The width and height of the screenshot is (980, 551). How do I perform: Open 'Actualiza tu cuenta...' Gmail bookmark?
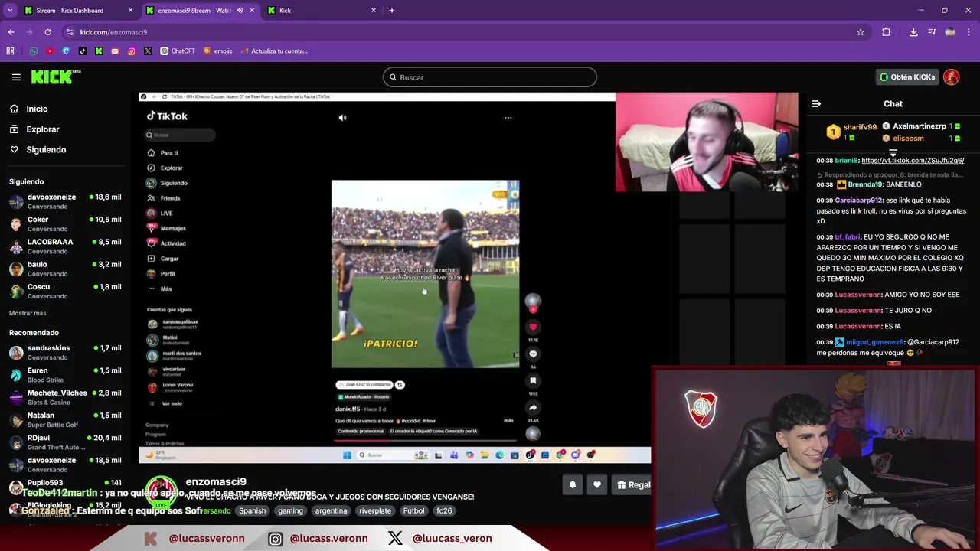[x=274, y=51]
